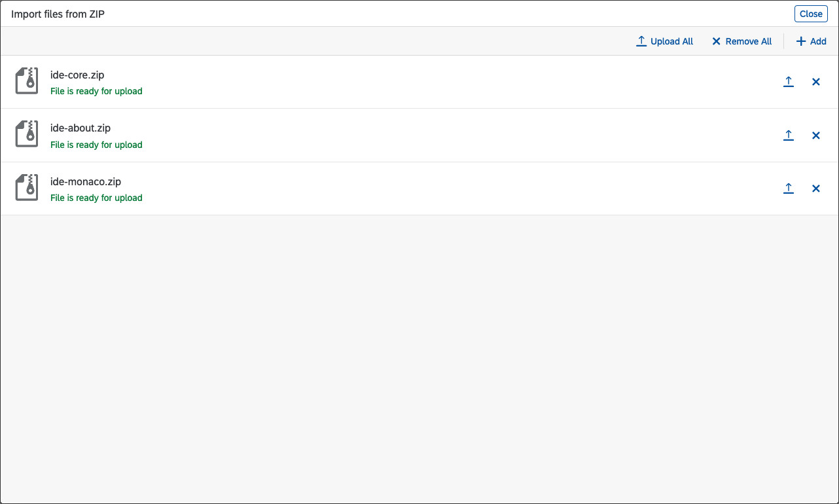
Task: Close the Import files from ZIP dialog
Action: click(x=811, y=13)
